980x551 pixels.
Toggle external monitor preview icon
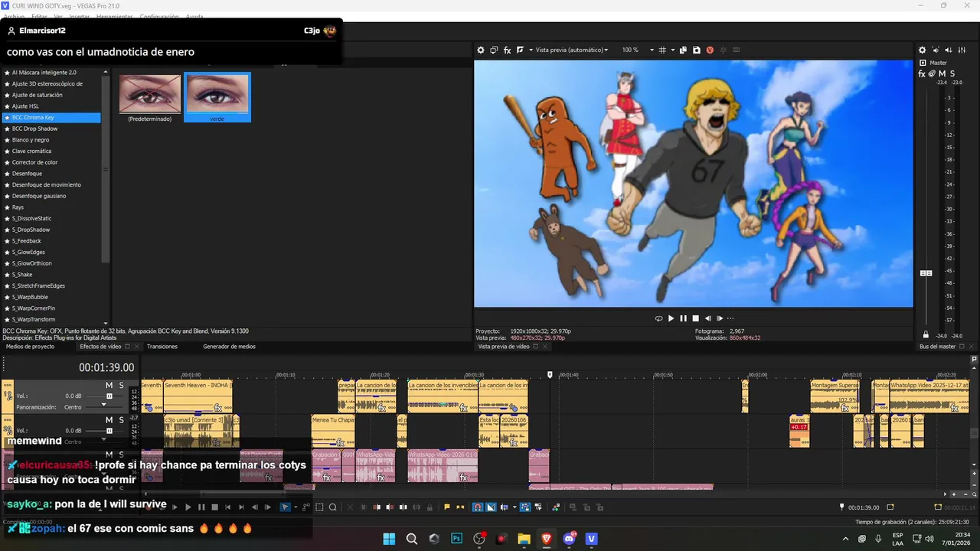pyautogui.click(x=494, y=50)
